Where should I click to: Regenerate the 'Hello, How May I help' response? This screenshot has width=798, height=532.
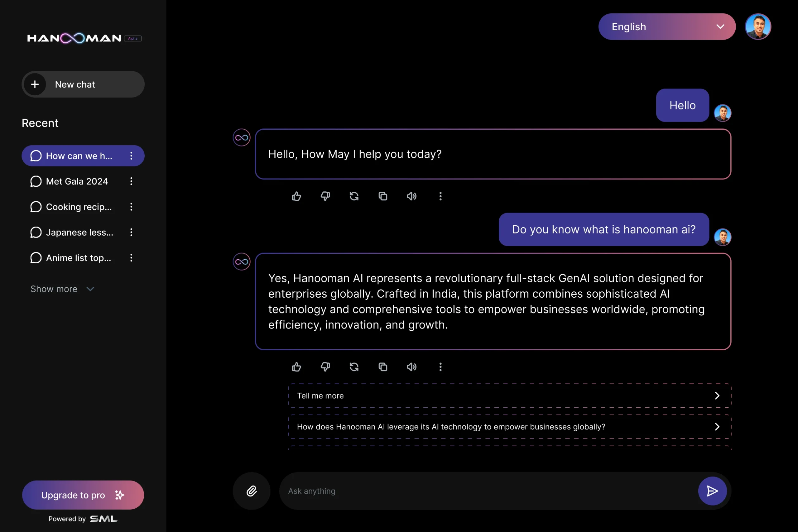click(x=354, y=196)
